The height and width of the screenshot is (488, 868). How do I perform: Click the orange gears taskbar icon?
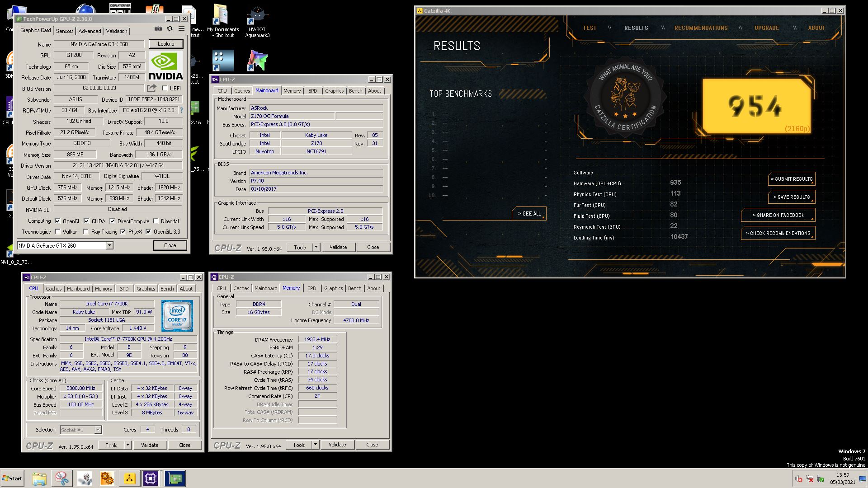107,479
